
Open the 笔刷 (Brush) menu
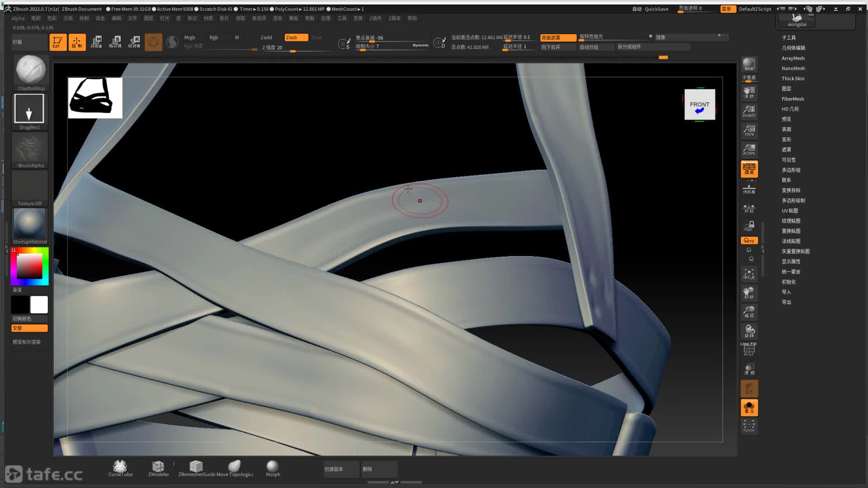(36, 19)
